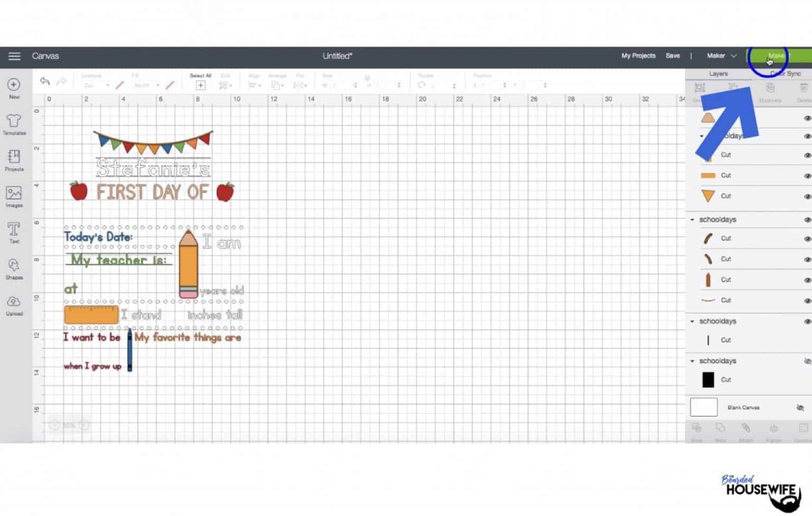Click the Blank Canvas white color swatch
Viewport: 812px width, 516px height.
coord(704,408)
